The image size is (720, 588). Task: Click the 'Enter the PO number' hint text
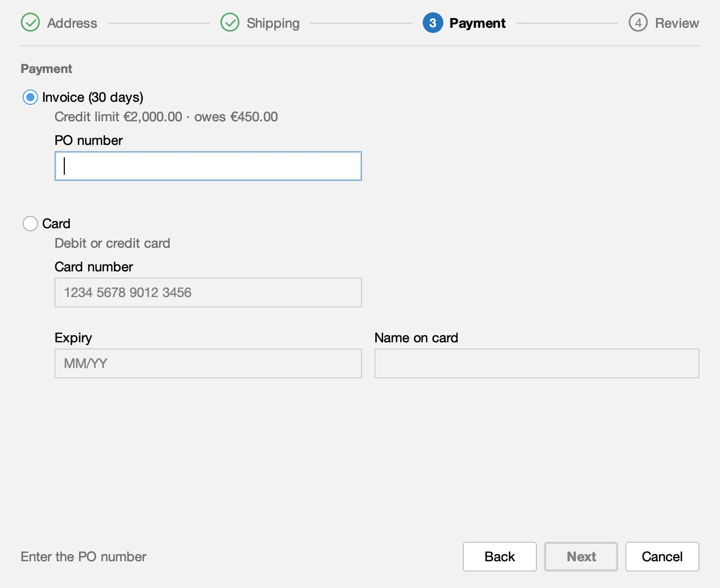click(83, 557)
